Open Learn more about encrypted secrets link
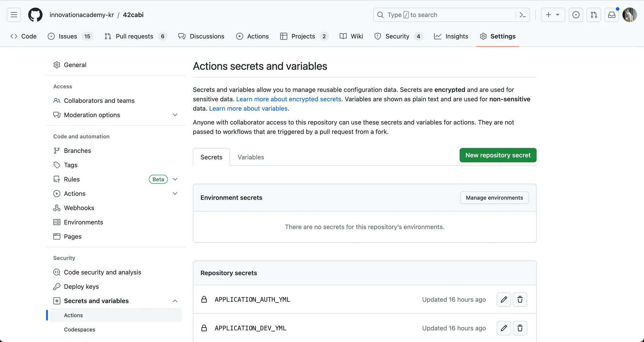Image resolution: width=644 pixels, height=342 pixels. coord(288,99)
